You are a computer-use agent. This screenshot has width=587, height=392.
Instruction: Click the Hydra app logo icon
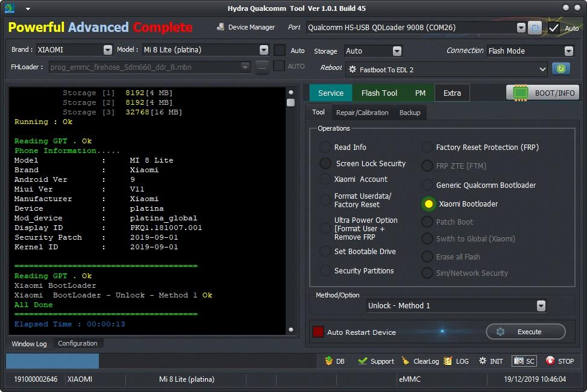click(x=10, y=8)
